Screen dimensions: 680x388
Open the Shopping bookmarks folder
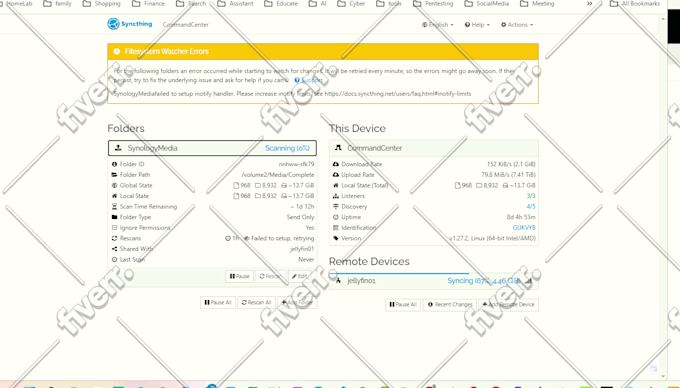point(102,4)
